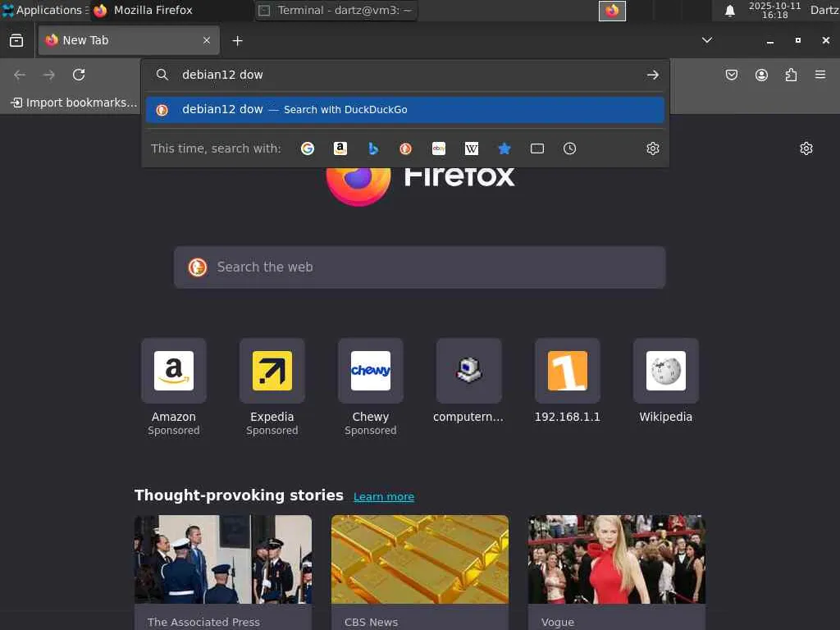The width and height of the screenshot is (840, 630).
Task: Open Applications menu
Action: 45,10
